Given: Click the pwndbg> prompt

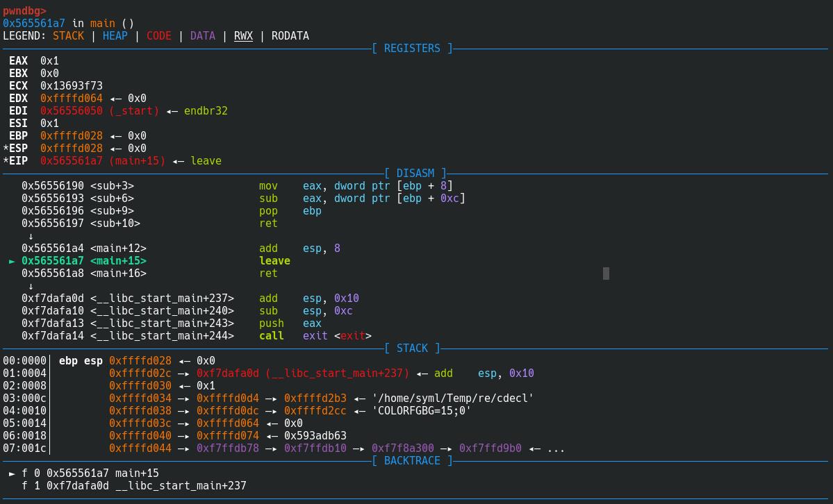Looking at the screenshot, I should (24, 11).
